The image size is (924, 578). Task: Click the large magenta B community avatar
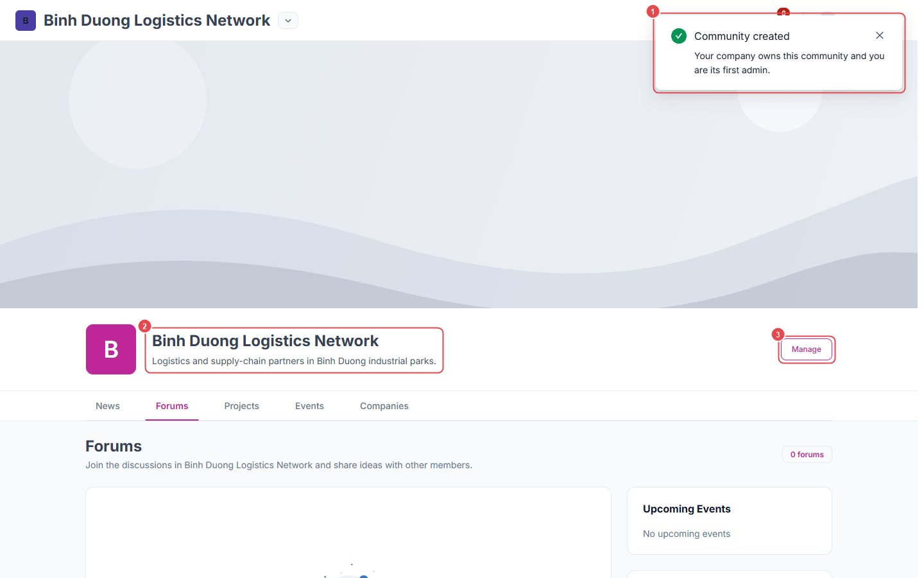pos(111,349)
